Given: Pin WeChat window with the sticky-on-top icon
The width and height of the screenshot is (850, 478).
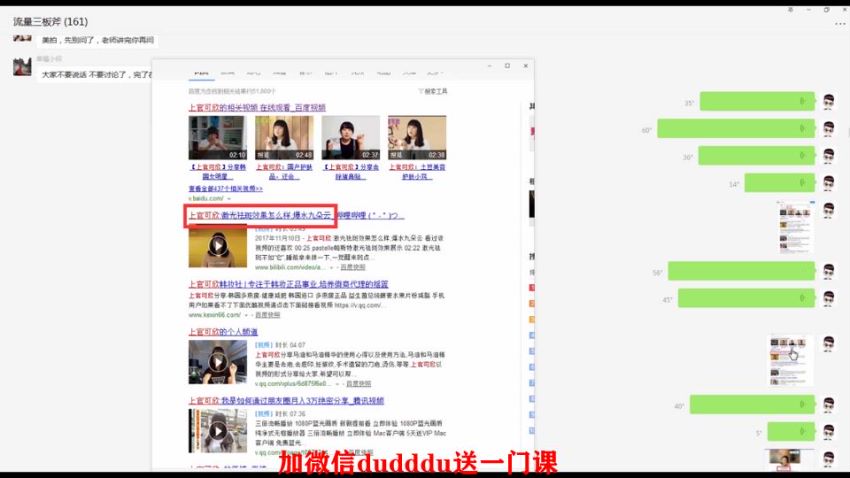Looking at the screenshot, I should [790, 10].
